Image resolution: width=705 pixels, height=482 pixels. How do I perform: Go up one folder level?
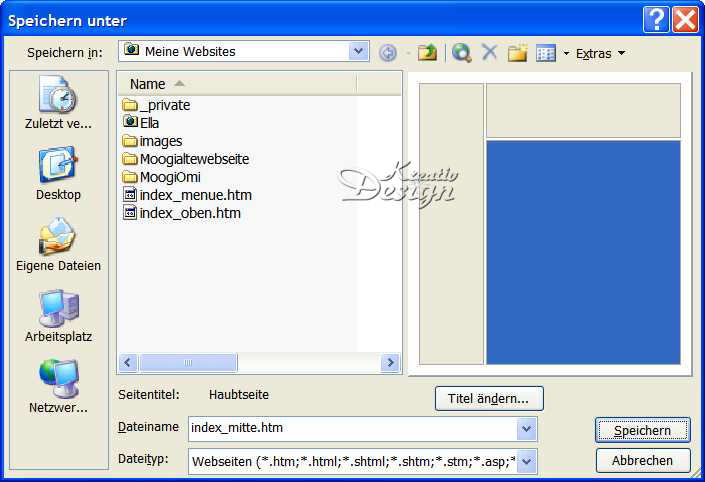point(427,53)
